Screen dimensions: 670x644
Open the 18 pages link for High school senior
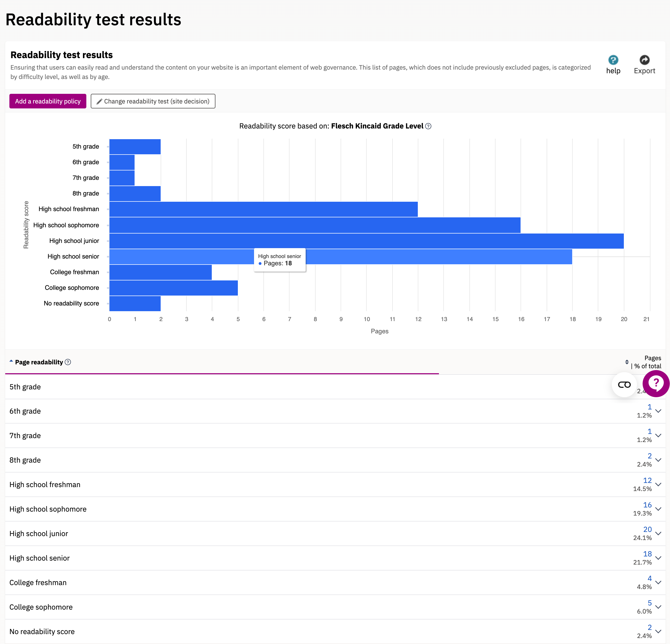(x=647, y=554)
